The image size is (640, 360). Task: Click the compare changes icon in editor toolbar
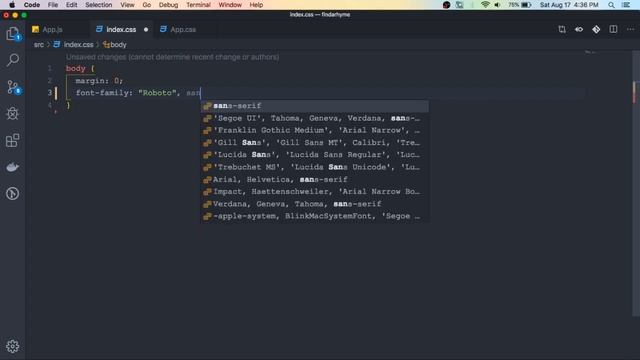click(562, 29)
